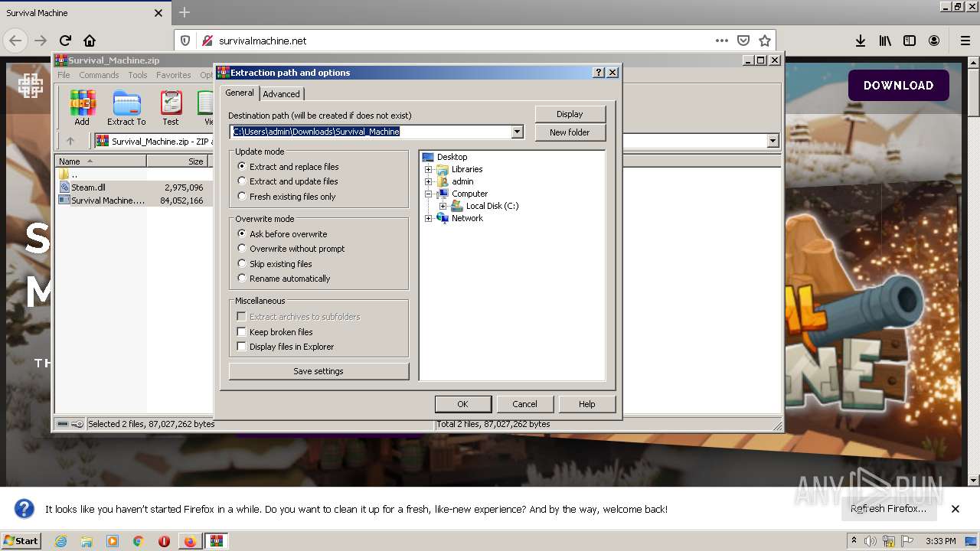
Task: Open WinRAR File menu
Action: point(64,75)
